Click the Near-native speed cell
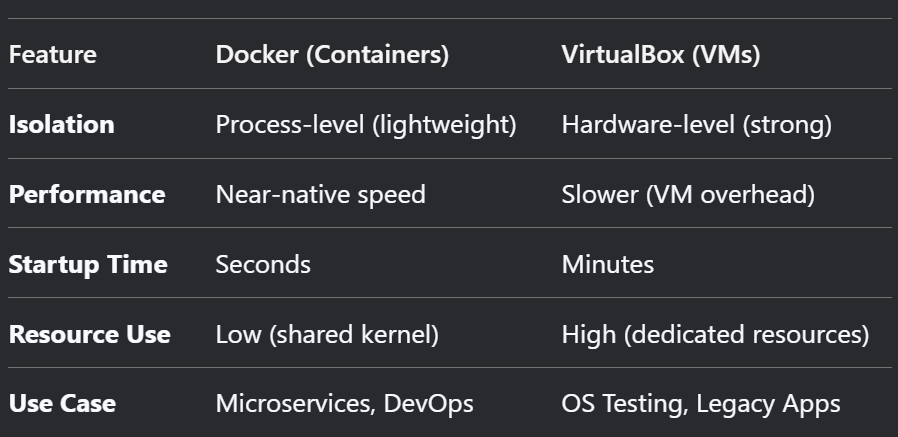898x437 pixels. click(321, 195)
